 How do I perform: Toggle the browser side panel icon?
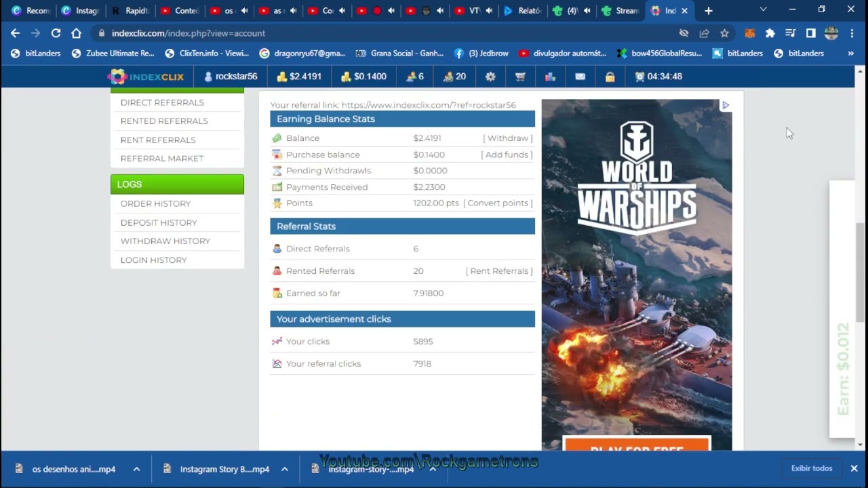click(x=810, y=33)
